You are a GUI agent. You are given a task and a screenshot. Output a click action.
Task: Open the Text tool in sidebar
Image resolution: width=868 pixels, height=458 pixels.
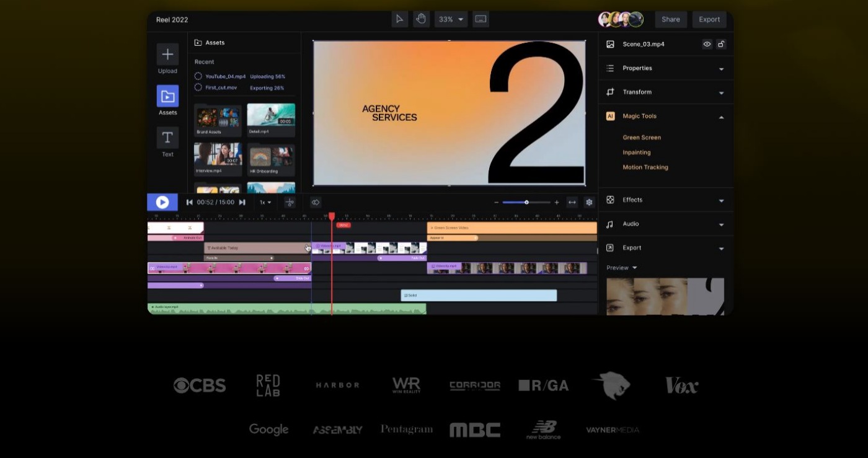pyautogui.click(x=167, y=138)
